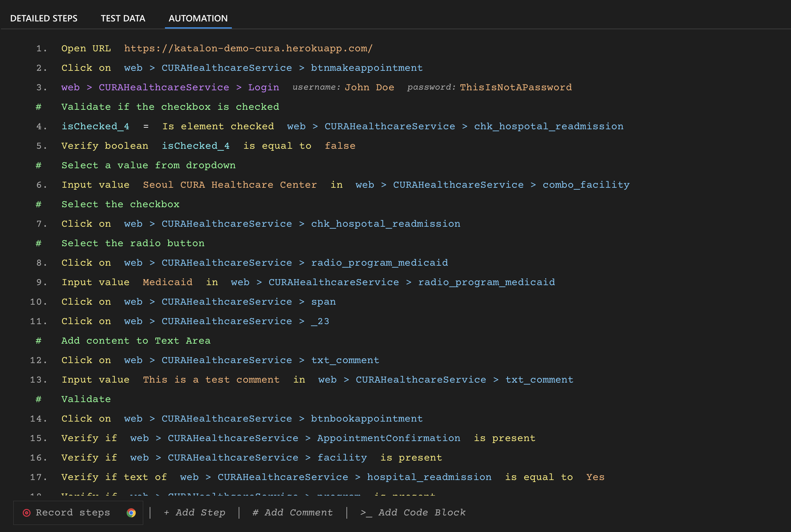Screen dimensions: 791x532
Task: Click 'This is a test comment' value
Action: click(x=211, y=380)
